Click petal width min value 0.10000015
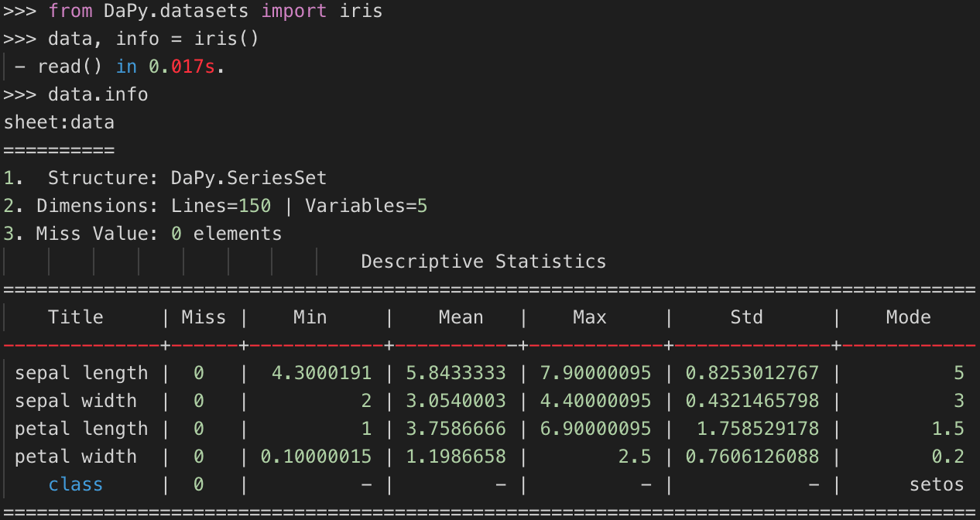 [316, 457]
